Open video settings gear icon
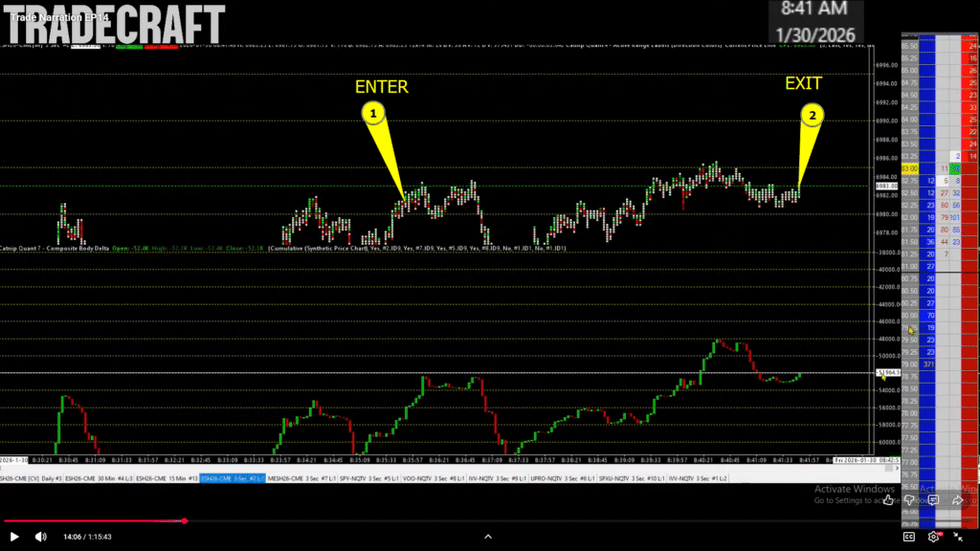The width and height of the screenshot is (980, 551). point(933,537)
